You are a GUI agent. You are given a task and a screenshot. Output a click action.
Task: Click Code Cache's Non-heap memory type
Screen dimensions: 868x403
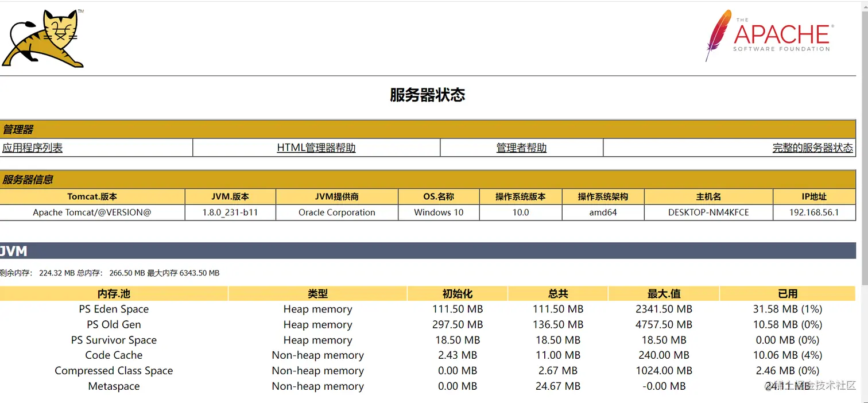(x=317, y=355)
